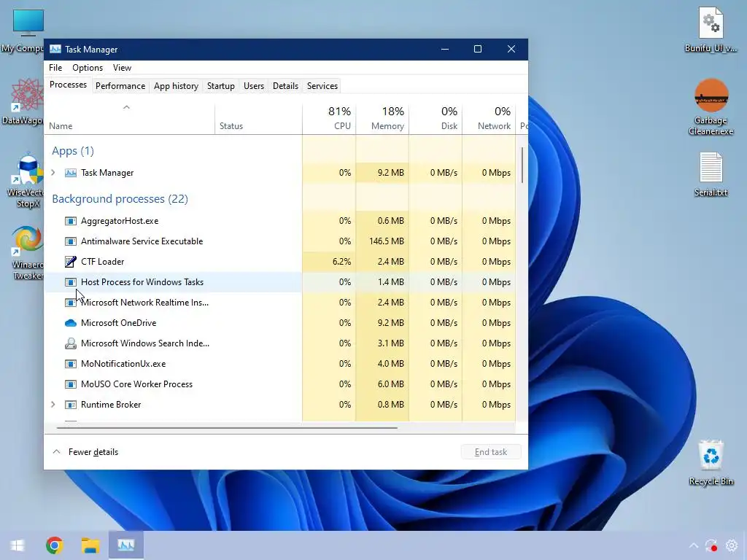Expand the Runtime Broker process group

click(53, 405)
